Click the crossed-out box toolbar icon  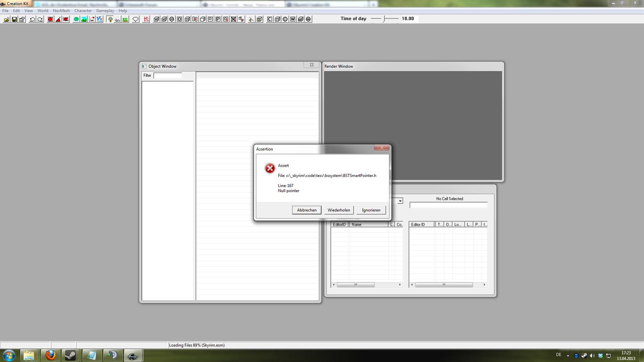click(x=233, y=19)
